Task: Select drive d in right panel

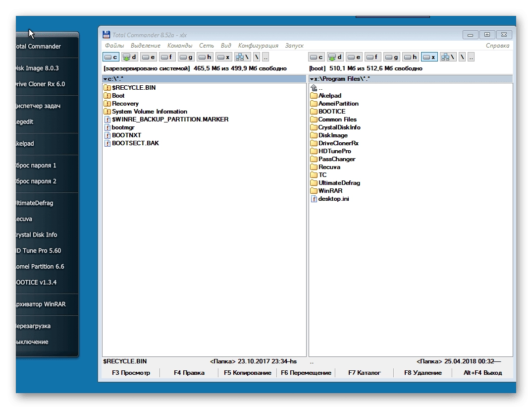Action: click(x=335, y=57)
